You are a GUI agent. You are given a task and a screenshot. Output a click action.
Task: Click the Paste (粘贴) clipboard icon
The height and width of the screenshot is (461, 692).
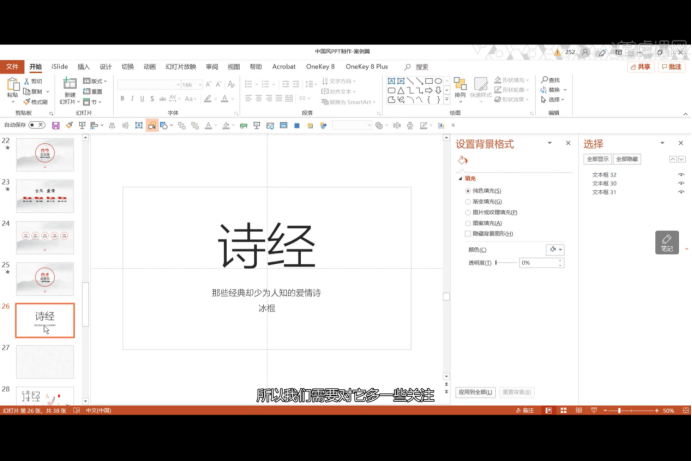pyautogui.click(x=13, y=85)
